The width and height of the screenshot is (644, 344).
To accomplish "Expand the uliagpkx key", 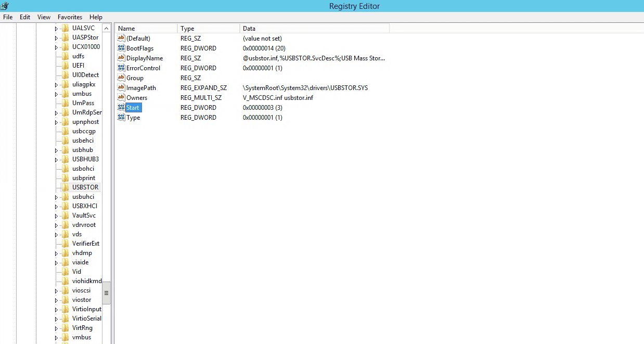I will click(56, 84).
